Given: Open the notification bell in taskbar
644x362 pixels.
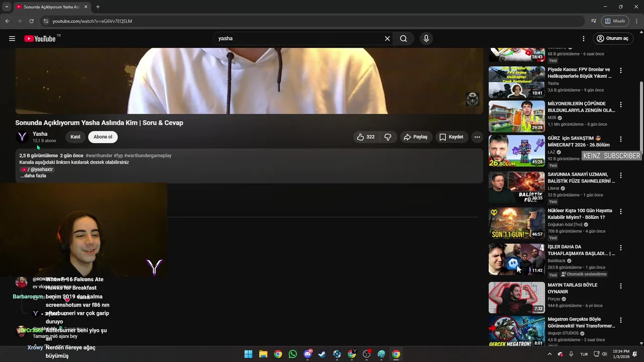Looking at the screenshot, I should point(635,354).
